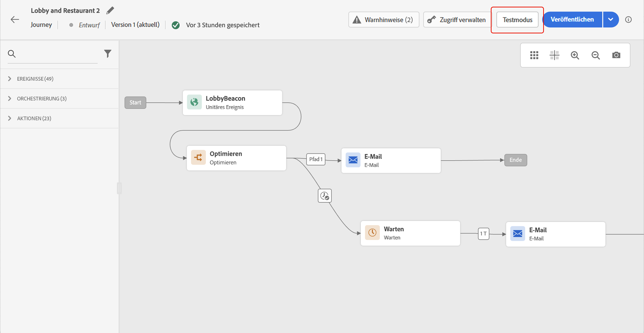The image size is (644, 333).
Task: Click the Journey breadcrumb link
Action: [x=41, y=25]
